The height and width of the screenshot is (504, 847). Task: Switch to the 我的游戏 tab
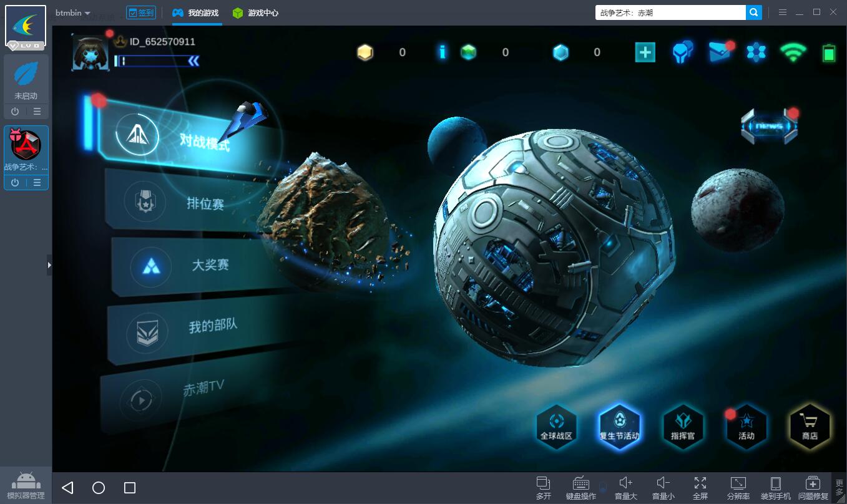(x=196, y=13)
